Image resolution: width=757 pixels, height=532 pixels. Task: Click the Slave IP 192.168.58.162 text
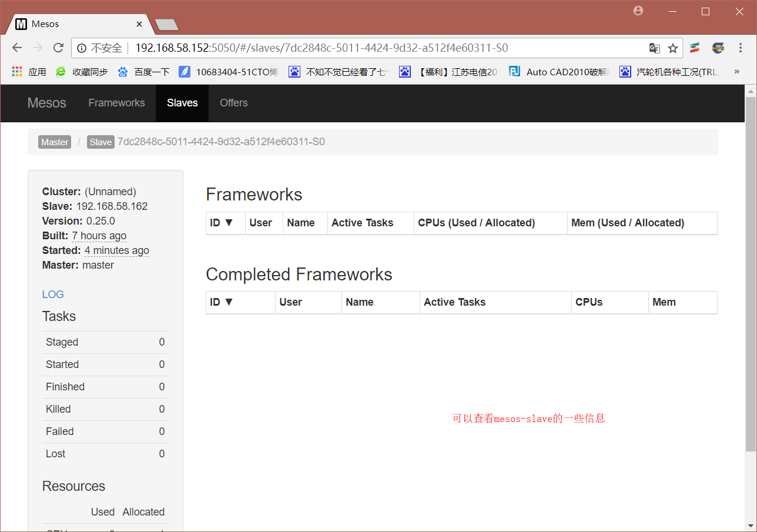coord(112,206)
